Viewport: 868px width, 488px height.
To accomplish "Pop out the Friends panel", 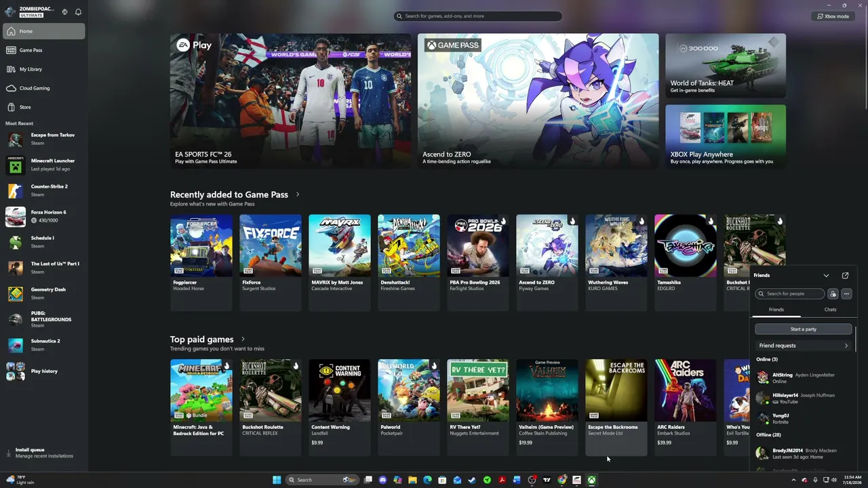I will tap(845, 276).
